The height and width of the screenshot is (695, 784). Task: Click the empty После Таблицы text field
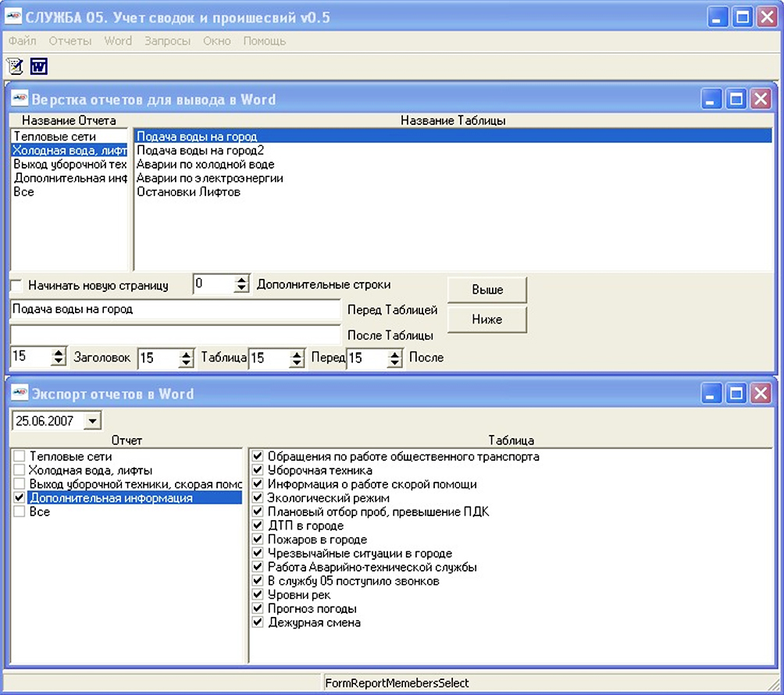175,334
